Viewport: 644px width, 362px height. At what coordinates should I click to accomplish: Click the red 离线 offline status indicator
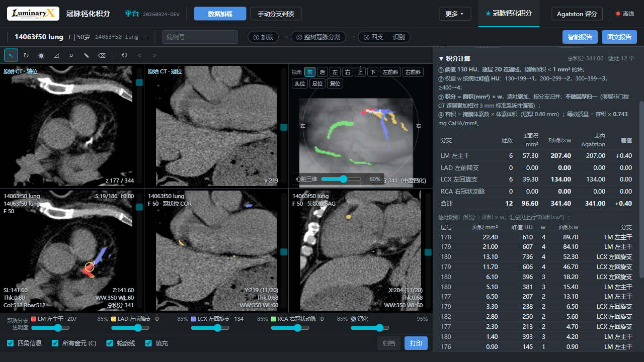625,14
